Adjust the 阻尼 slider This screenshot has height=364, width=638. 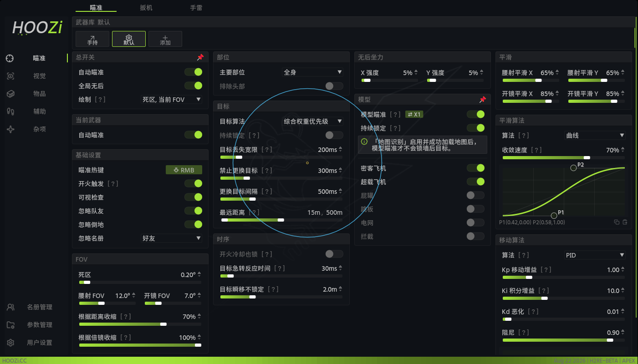pyautogui.click(x=563, y=340)
